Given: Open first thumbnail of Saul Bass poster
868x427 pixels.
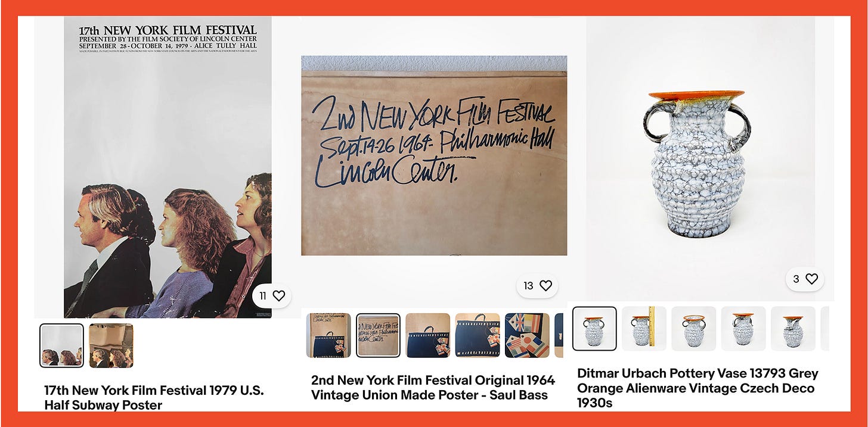Looking at the screenshot, I should point(328,335).
